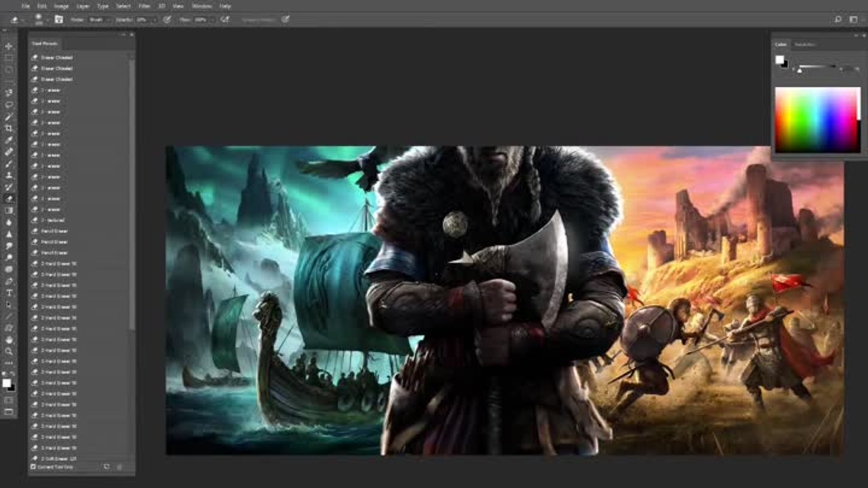The height and width of the screenshot is (488, 868).
Task: Select the Pen tool
Action: point(9,280)
